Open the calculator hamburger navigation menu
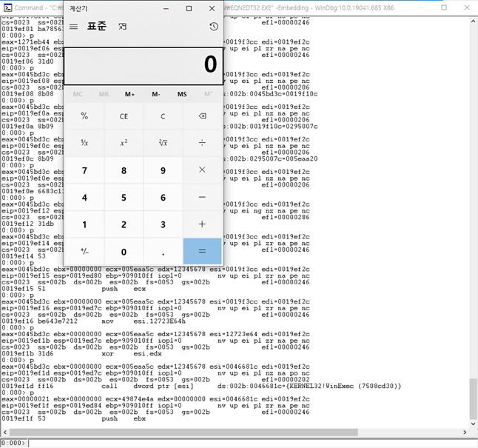Screen dimensions: 478x448 click(x=73, y=27)
